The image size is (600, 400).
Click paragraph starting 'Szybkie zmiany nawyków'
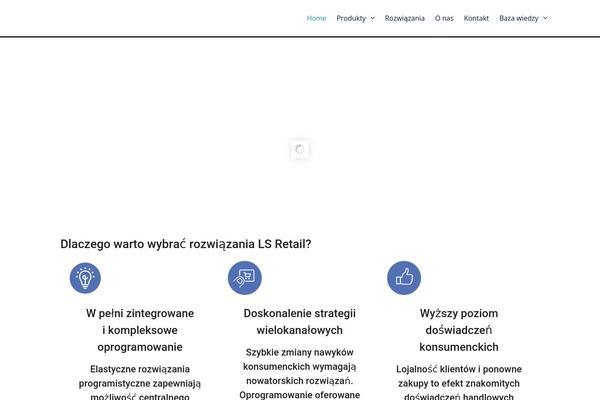tap(300, 374)
